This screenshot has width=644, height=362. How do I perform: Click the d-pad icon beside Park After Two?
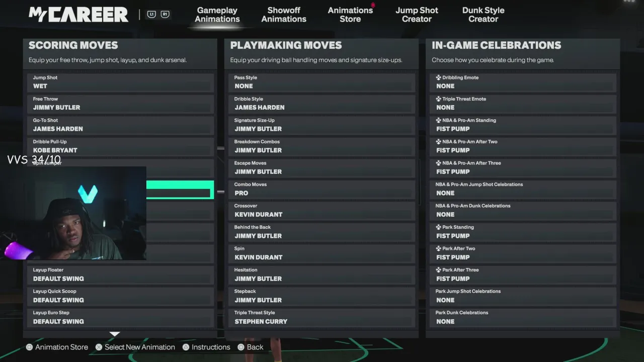(438, 248)
